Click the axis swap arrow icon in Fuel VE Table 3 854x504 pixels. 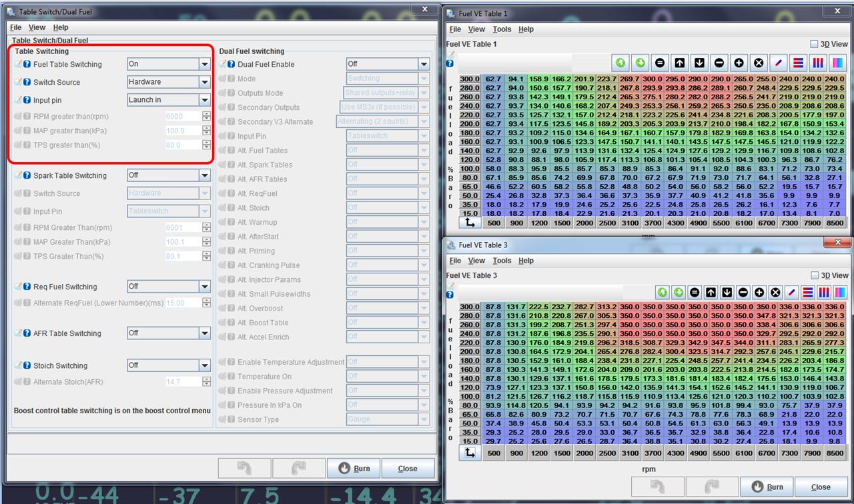pos(470,453)
